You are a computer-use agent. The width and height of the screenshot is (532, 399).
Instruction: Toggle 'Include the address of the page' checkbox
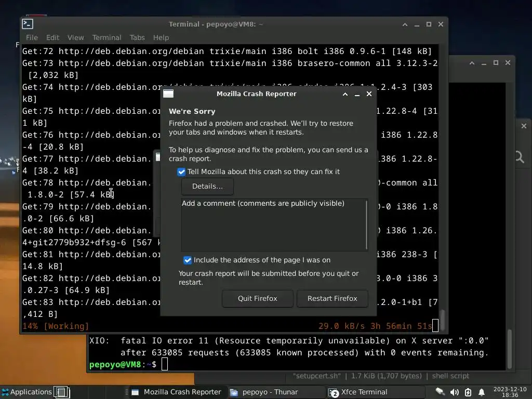click(x=187, y=260)
